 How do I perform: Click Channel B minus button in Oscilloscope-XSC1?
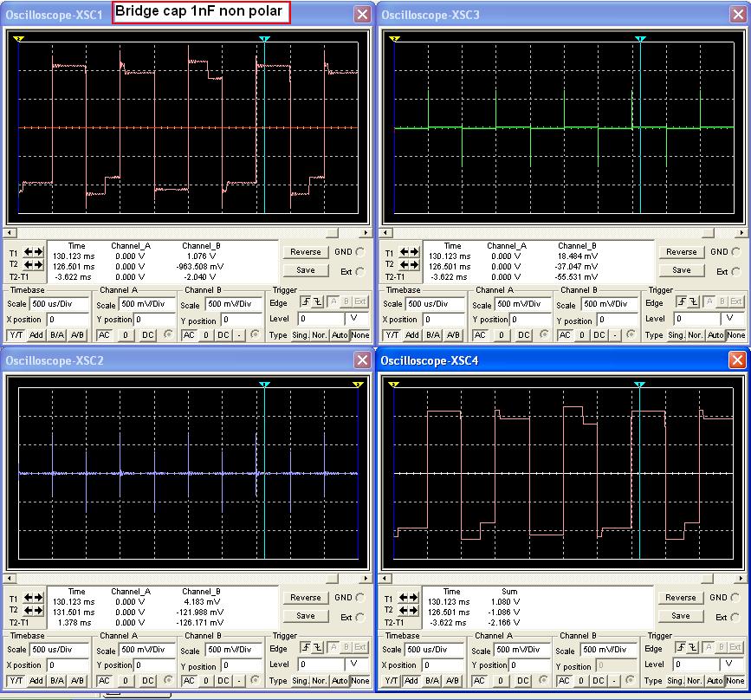[239, 335]
